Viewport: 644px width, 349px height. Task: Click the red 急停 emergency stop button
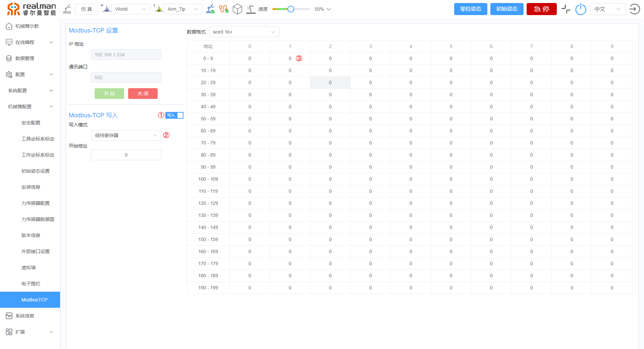pos(541,9)
